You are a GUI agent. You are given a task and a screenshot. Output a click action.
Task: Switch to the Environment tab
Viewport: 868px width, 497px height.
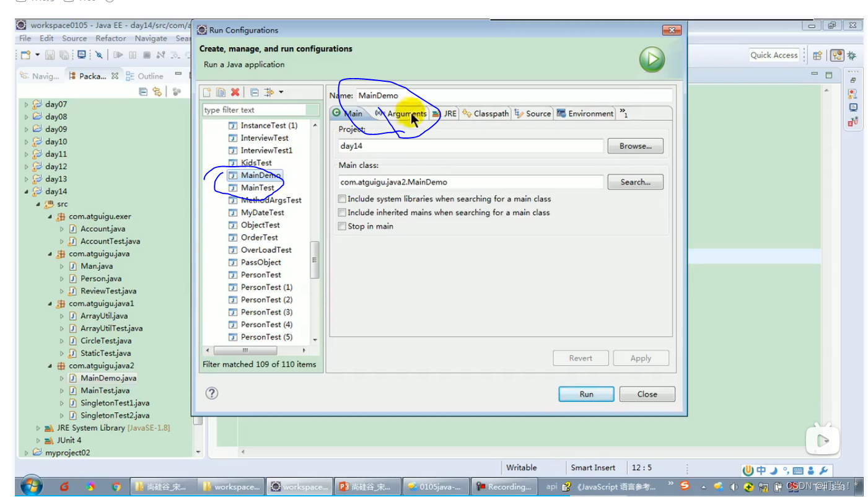[x=585, y=113]
